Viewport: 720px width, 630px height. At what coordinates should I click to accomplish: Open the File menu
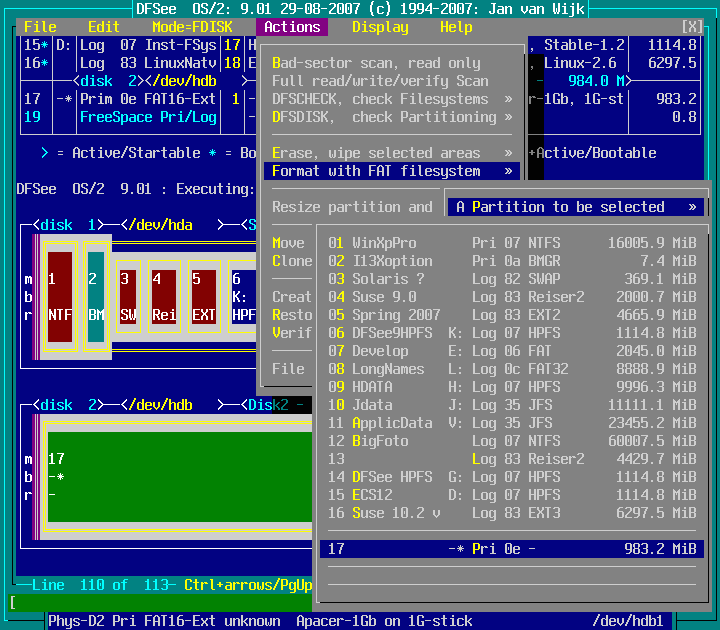(x=40, y=27)
